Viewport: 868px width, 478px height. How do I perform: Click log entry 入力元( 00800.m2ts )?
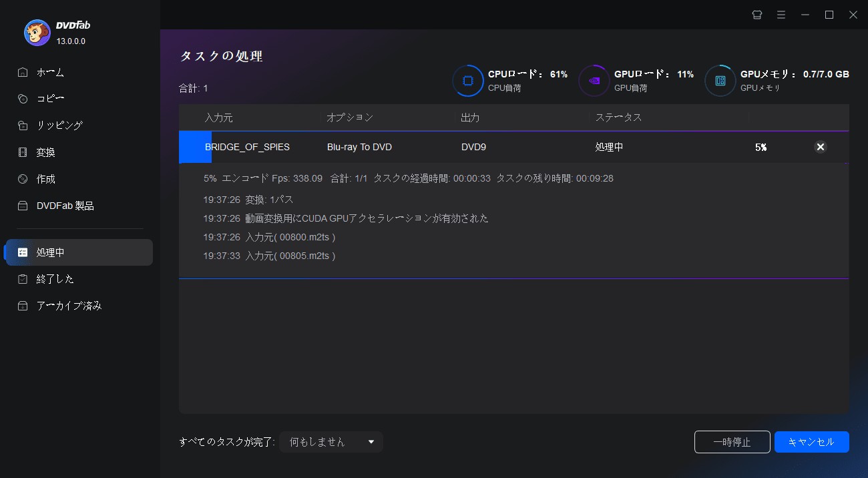pos(269,237)
